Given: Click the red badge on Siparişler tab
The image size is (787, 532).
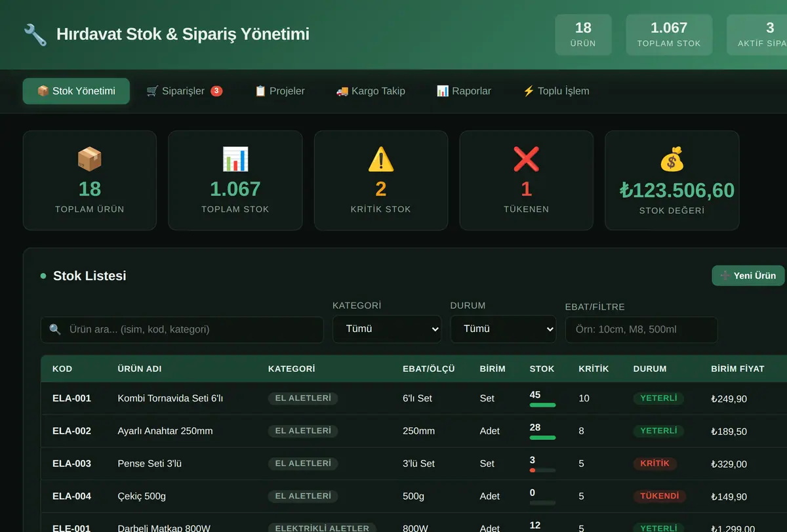Looking at the screenshot, I should point(216,91).
